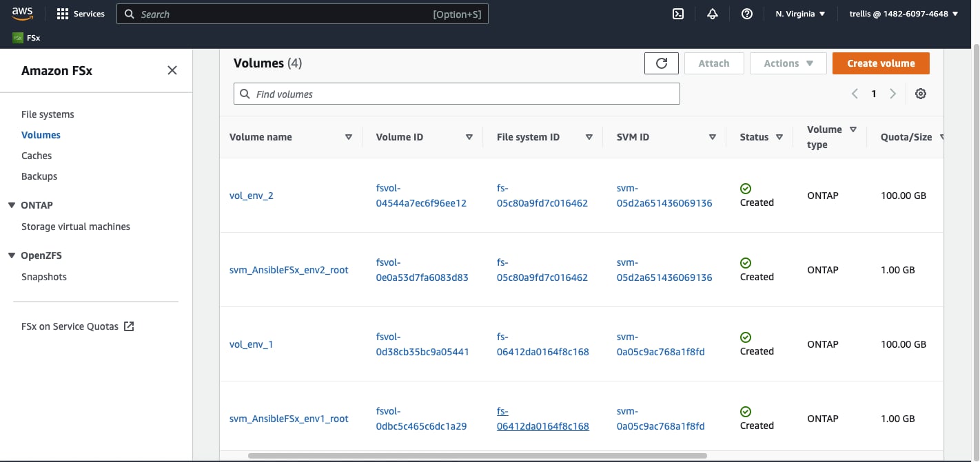Open file system link in vol_env_1 row
Viewport: 980px width, 462px height.
pyautogui.click(x=543, y=344)
